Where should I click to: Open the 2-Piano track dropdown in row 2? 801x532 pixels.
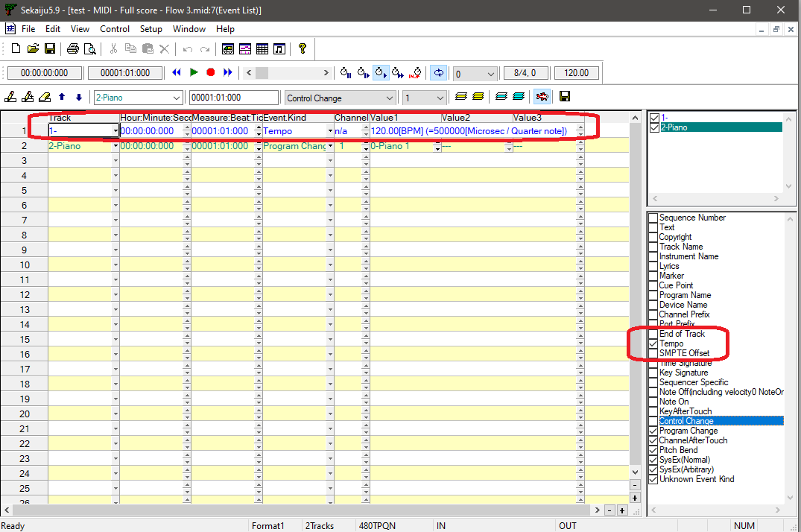115,146
